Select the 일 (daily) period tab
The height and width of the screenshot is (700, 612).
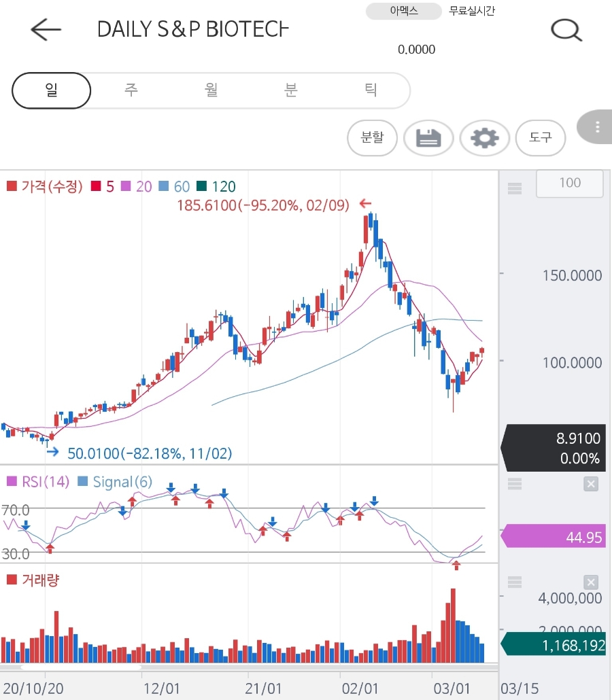[x=52, y=90]
